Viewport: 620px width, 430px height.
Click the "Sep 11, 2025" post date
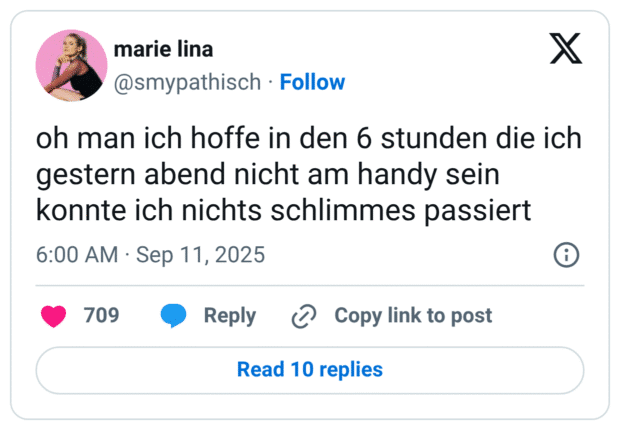point(198,255)
